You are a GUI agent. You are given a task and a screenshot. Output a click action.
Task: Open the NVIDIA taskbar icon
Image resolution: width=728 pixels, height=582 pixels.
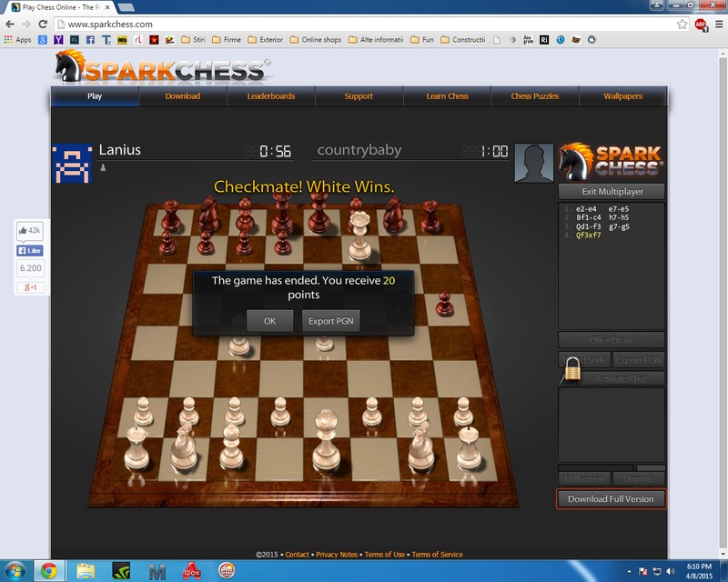pyautogui.click(x=121, y=571)
